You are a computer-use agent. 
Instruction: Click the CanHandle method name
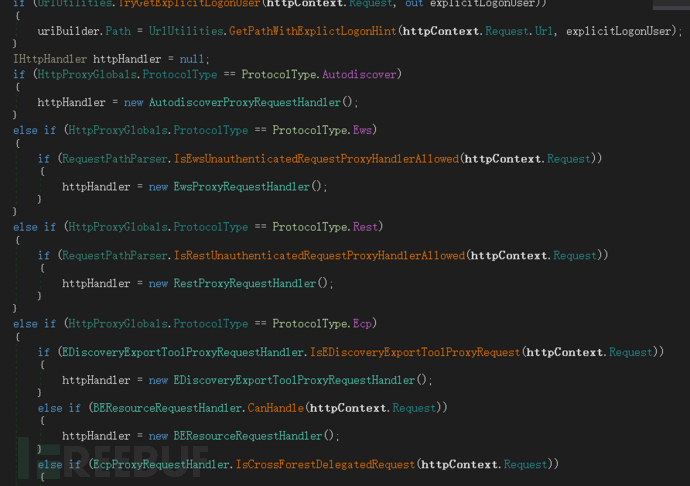[275, 409]
